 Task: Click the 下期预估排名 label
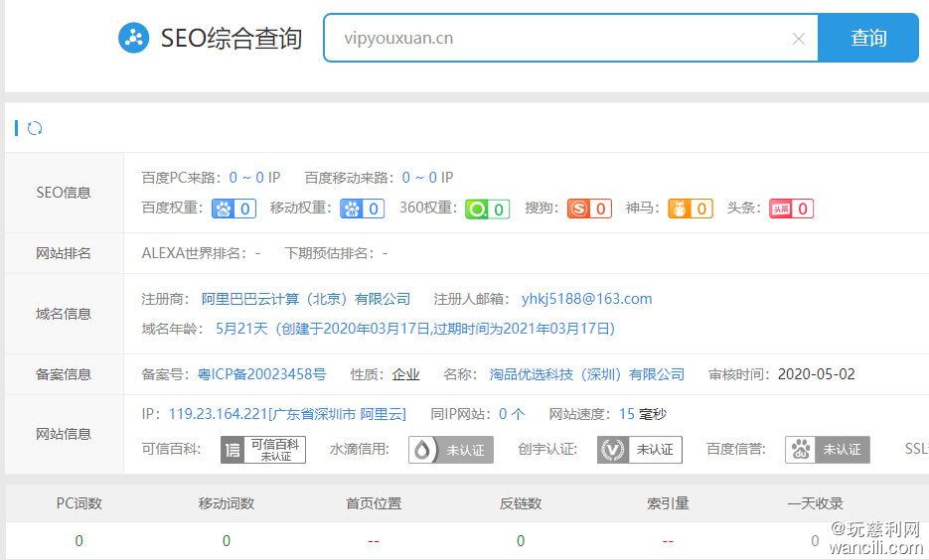coord(330,253)
